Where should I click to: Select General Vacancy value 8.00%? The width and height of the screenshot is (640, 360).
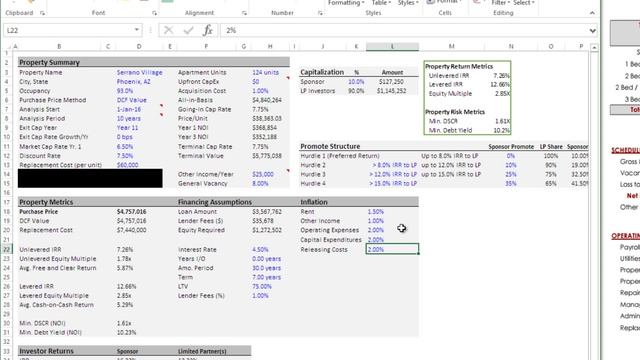point(260,184)
